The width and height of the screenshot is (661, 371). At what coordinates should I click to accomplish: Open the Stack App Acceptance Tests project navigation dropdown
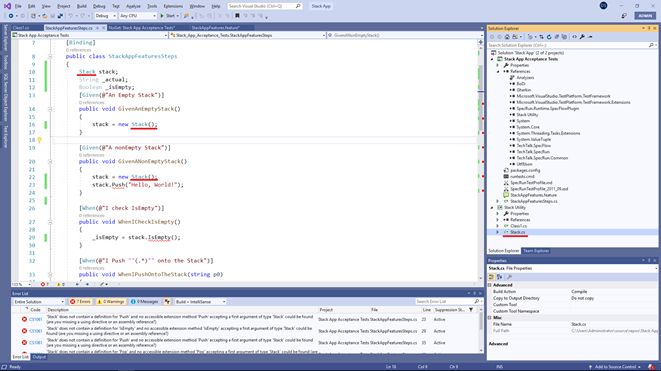90,35
